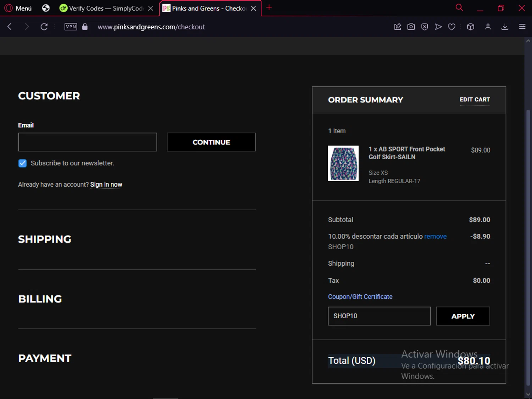Image resolution: width=532 pixels, height=399 pixels.
Task: Open the downloads icon
Action: tap(505, 27)
